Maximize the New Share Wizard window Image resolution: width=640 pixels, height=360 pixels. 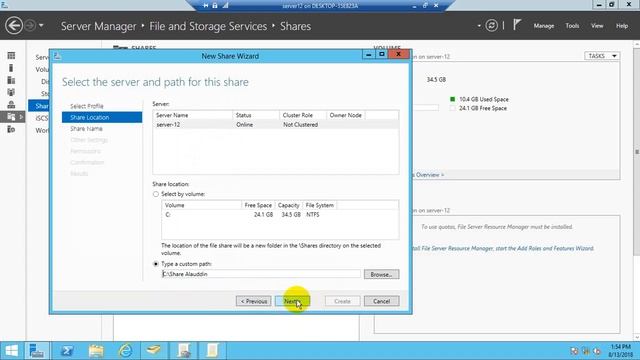(x=382, y=54)
